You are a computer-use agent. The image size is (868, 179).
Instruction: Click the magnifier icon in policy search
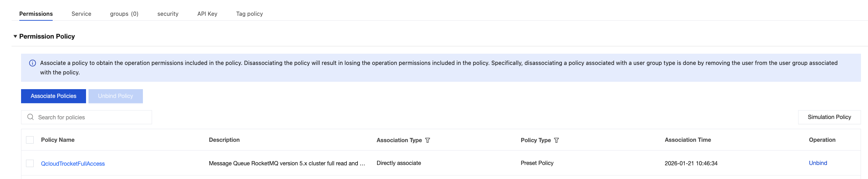click(x=31, y=117)
